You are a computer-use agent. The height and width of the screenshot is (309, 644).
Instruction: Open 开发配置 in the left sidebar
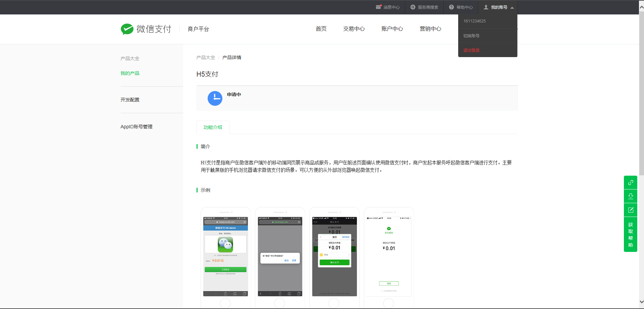(x=130, y=100)
